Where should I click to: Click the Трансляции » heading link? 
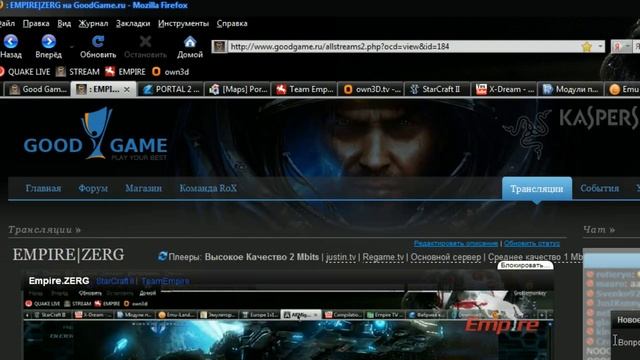44,230
